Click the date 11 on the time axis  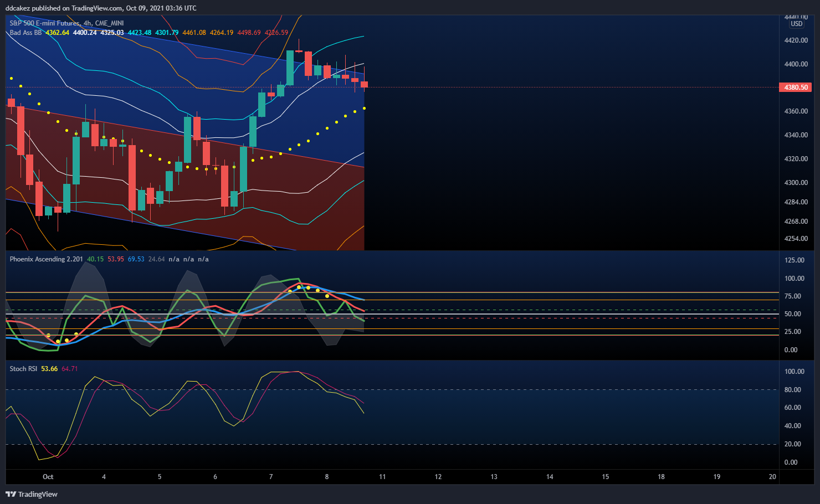[382, 477]
